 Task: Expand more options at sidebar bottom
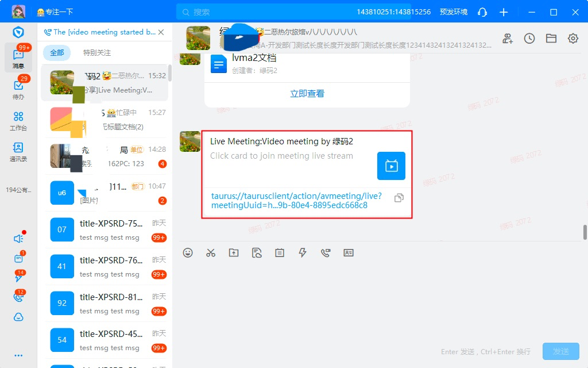click(x=18, y=355)
